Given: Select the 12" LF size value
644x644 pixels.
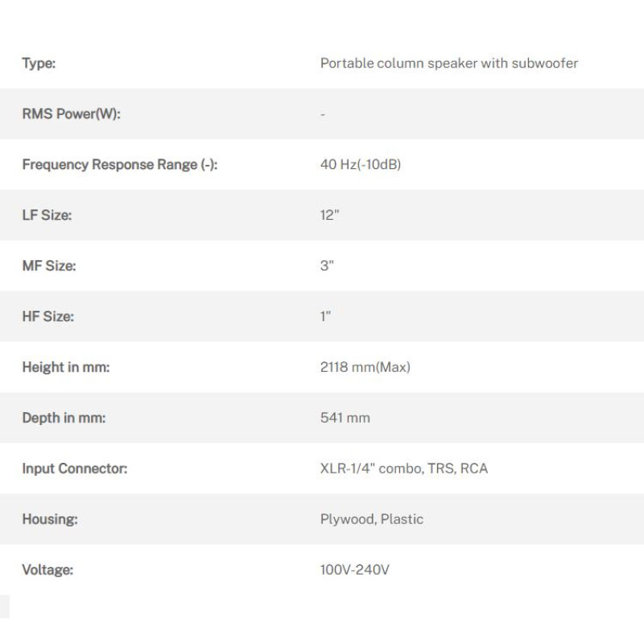Looking at the screenshot, I should [x=330, y=216].
